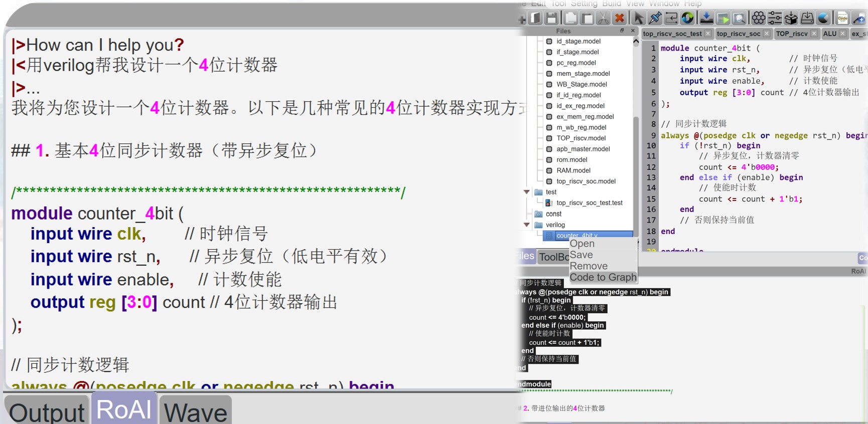
Task: Select the arrow pointer tool
Action: [x=638, y=19]
